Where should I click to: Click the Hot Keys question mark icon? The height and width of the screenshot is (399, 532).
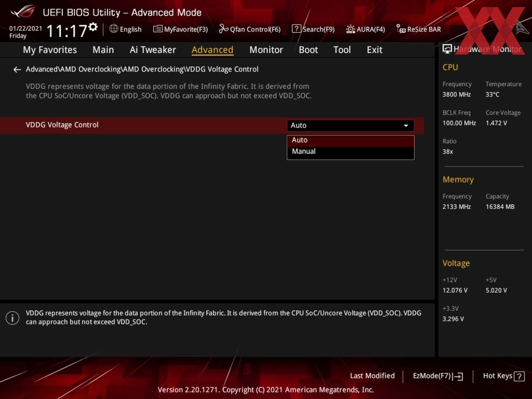pyautogui.click(x=519, y=376)
